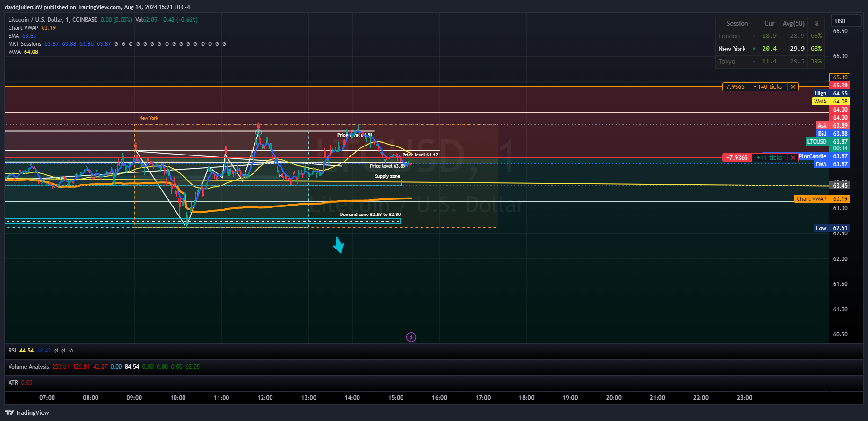Click the PlotCandle price label

[x=824, y=156]
